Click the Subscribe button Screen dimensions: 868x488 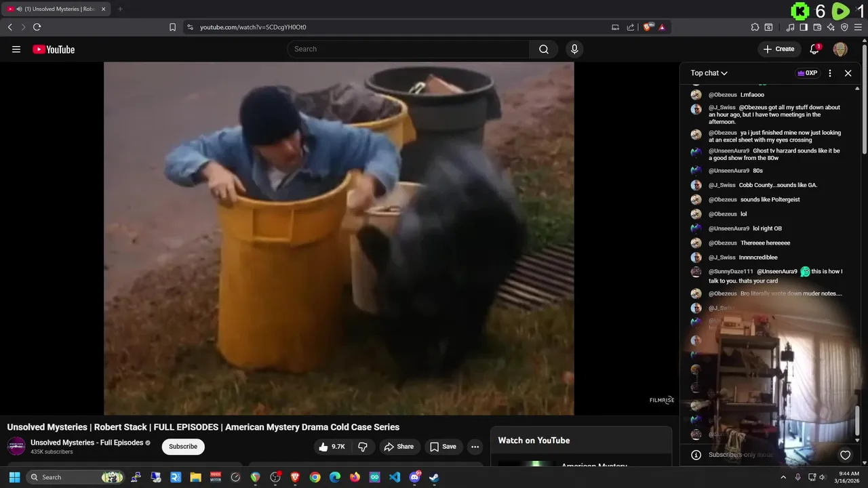coord(183,447)
